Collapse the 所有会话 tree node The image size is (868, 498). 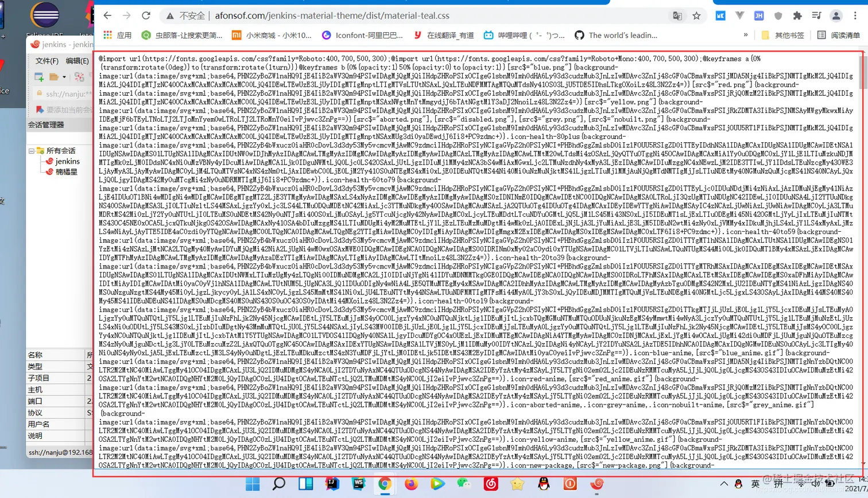(x=31, y=151)
